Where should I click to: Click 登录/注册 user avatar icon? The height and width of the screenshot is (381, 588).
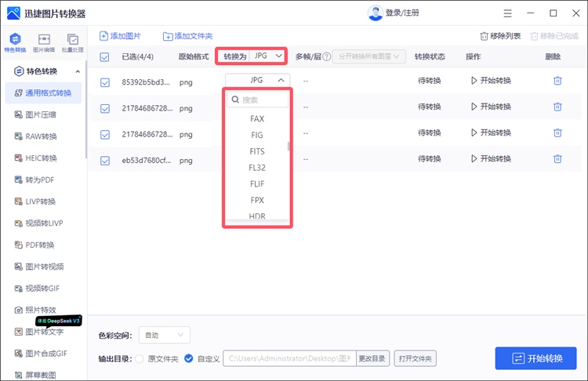pyautogui.click(x=375, y=13)
